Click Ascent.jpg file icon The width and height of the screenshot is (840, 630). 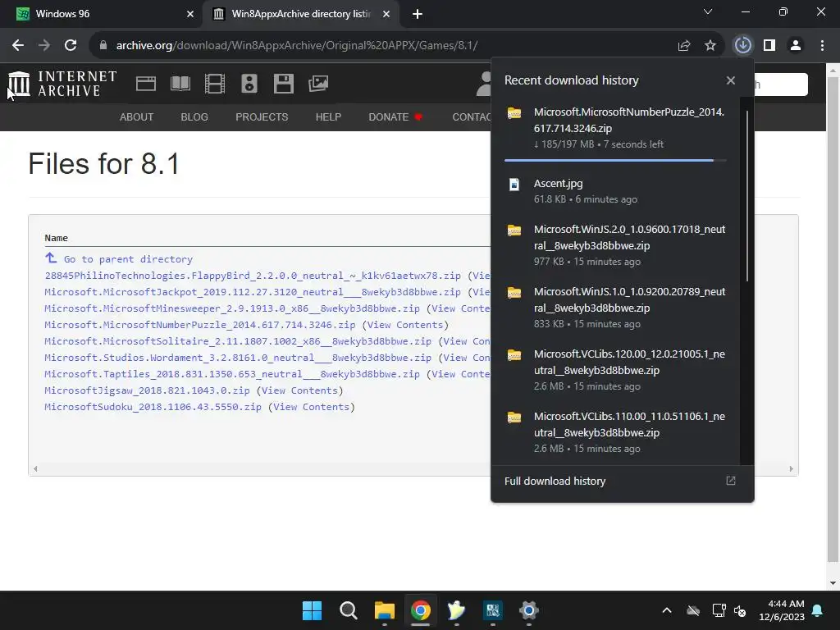(514, 185)
